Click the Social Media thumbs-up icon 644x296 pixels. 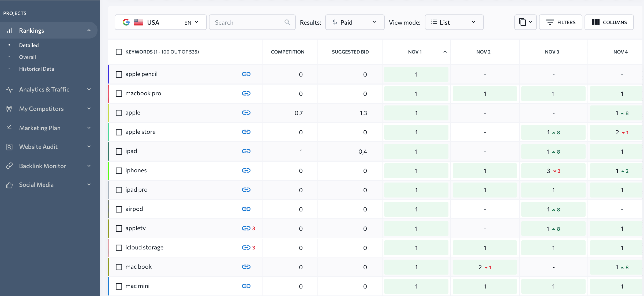click(x=9, y=185)
